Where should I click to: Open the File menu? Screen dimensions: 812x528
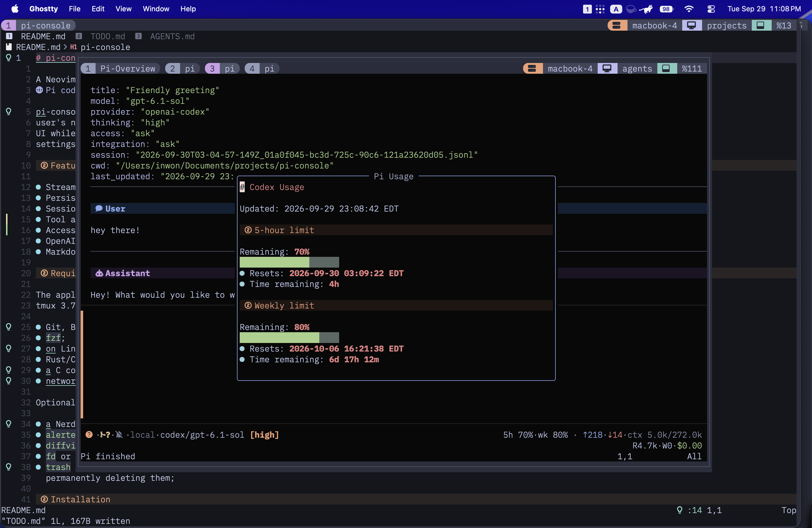pyautogui.click(x=75, y=9)
